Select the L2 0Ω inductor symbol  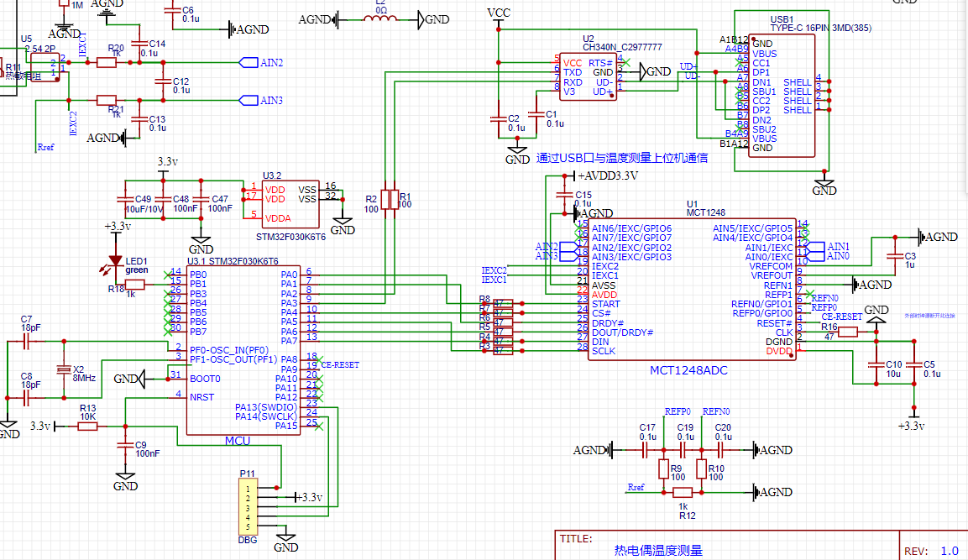380,20
